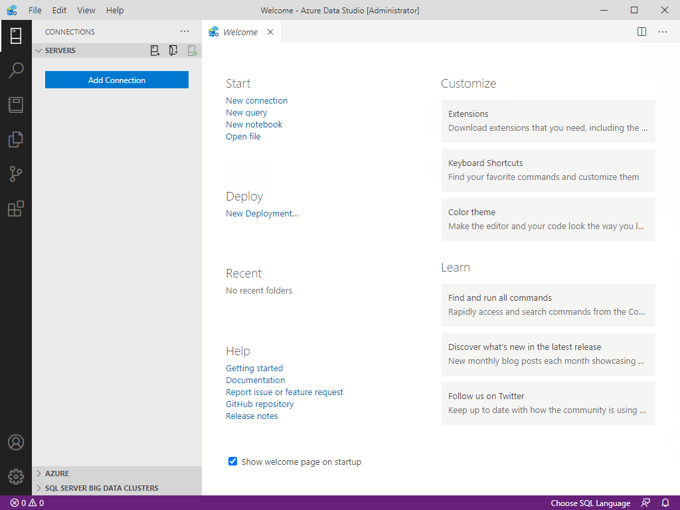Open the Getting started link
Image resolution: width=680 pixels, height=510 pixels.
pyautogui.click(x=254, y=368)
